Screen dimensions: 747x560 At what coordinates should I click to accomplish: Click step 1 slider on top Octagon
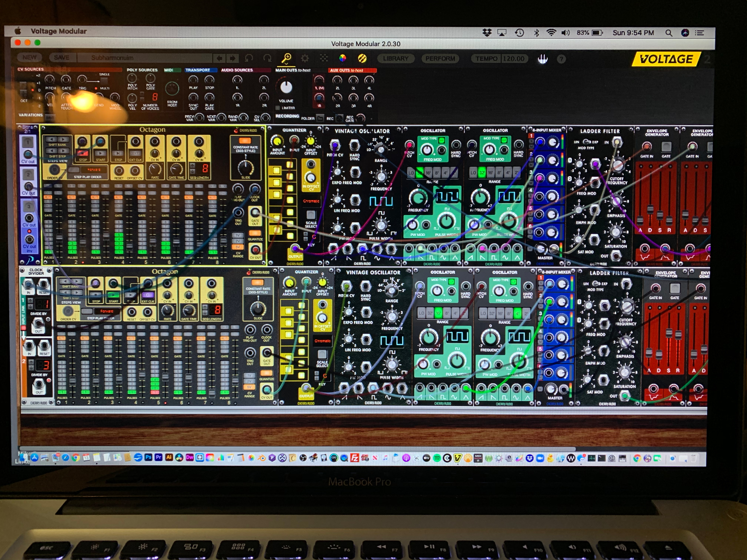59,238
